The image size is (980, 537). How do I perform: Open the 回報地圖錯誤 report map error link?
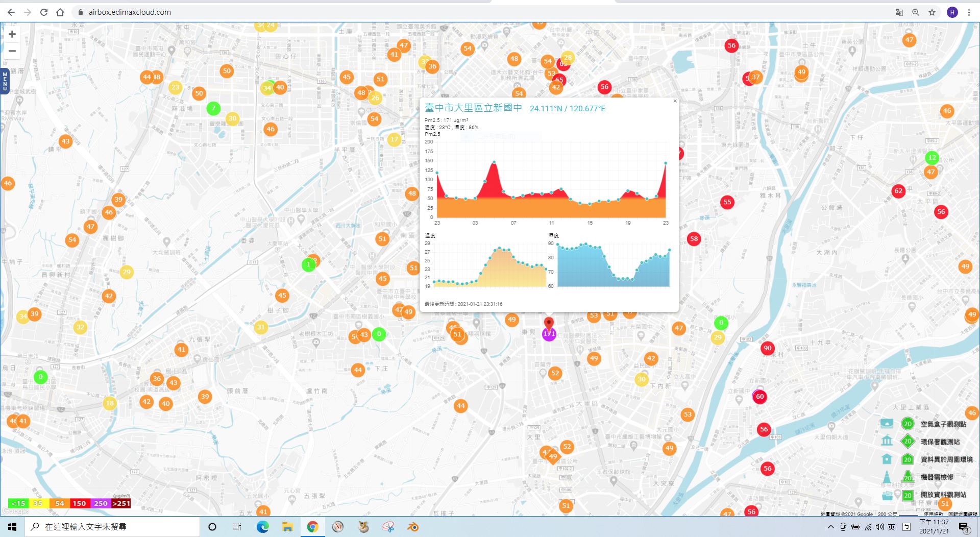(x=963, y=514)
